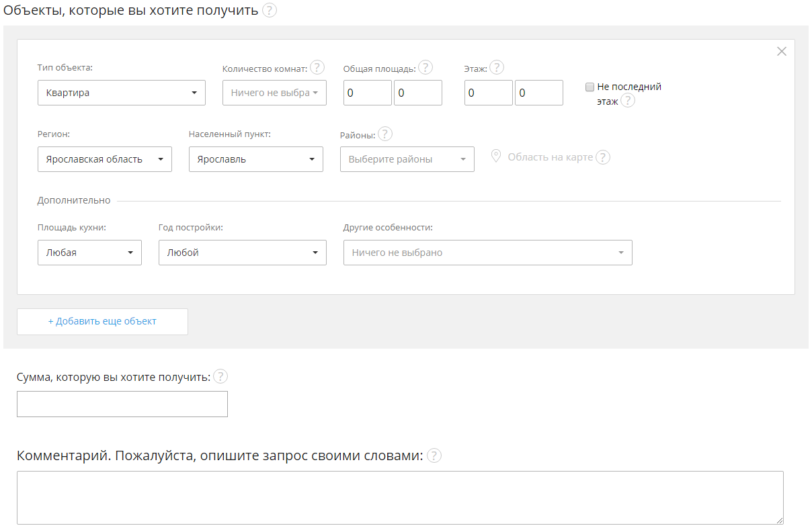This screenshot has width=812, height=528.
Task: Remove the object card with X icon
Action: 782,51
